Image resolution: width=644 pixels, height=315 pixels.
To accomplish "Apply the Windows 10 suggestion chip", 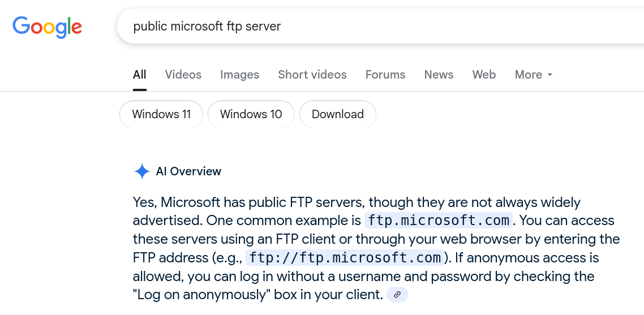I will pos(251,114).
